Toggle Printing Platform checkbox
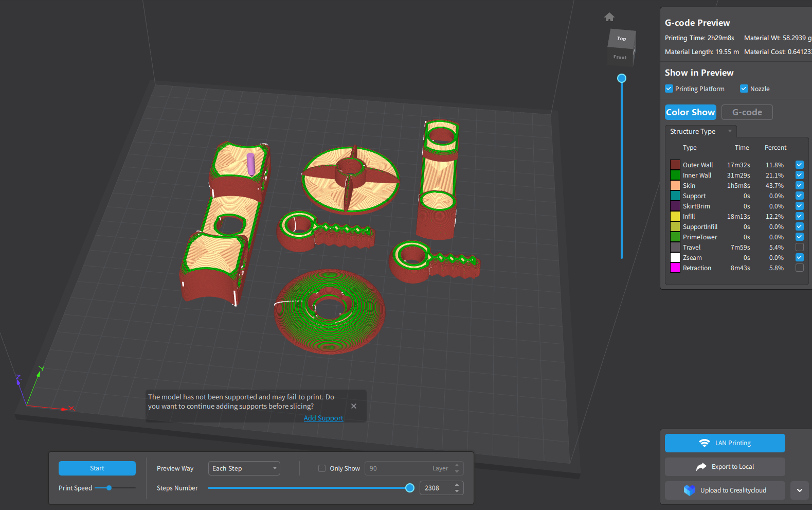This screenshot has height=510, width=812. (x=669, y=89)
